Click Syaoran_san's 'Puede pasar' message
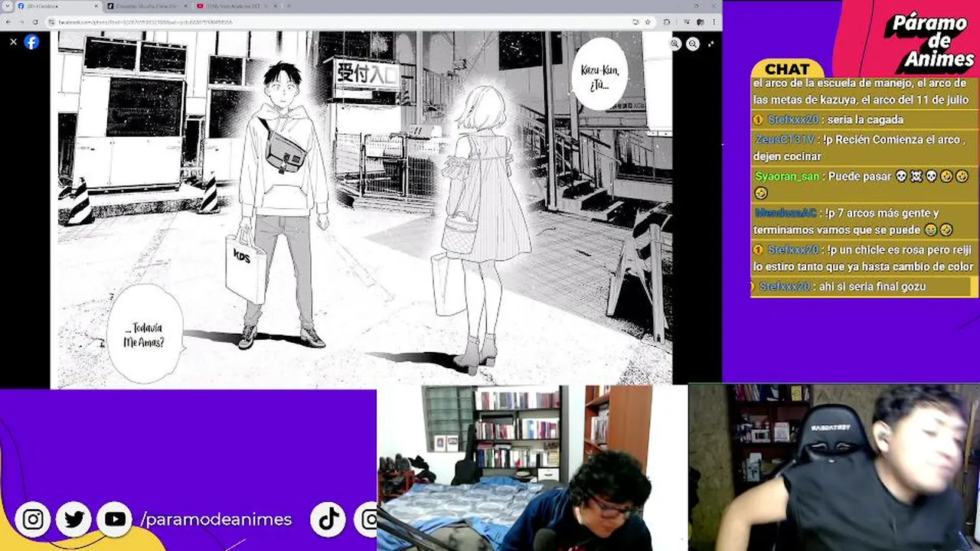The image size is (980, 551). [865, 184]
